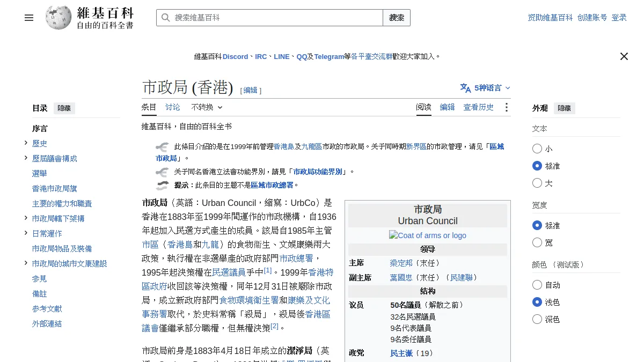The width and height of the screenshot is (644, 362).
Task: Expand the 歷史 section in contents
Action: [x=26, y=143]
